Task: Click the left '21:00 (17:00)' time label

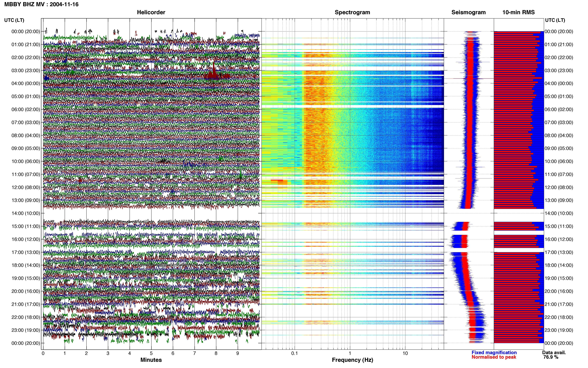Action: 26,304
